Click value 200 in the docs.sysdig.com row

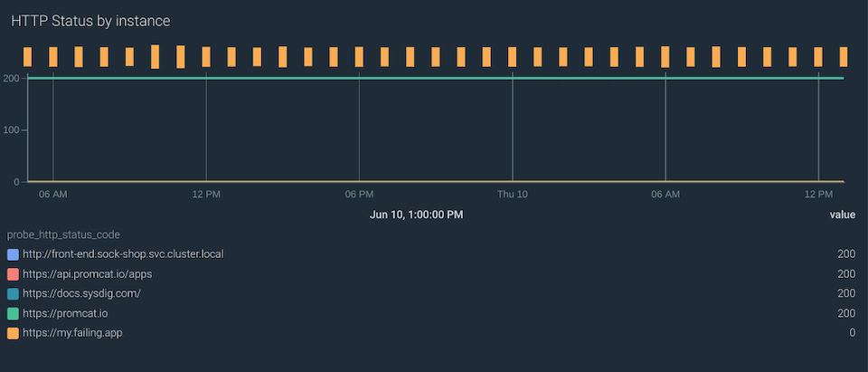point(846,294)
